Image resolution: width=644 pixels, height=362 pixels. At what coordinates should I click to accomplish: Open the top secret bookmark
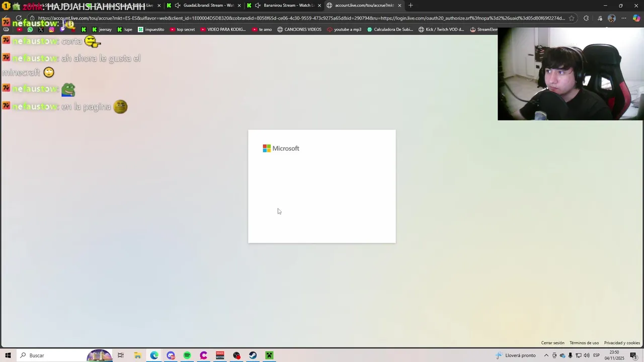[x=182, y=30]
